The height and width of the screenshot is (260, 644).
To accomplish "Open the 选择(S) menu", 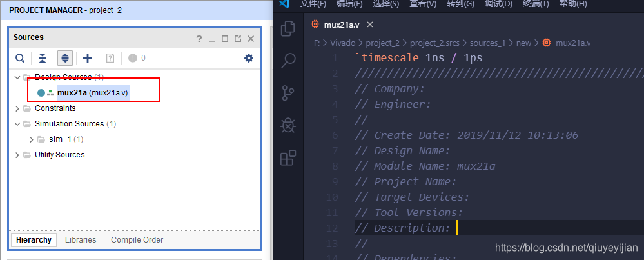I will (385, 4).
